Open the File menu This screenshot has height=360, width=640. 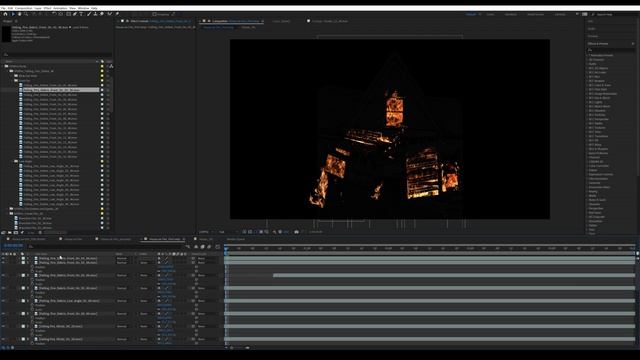pos(3,8)
